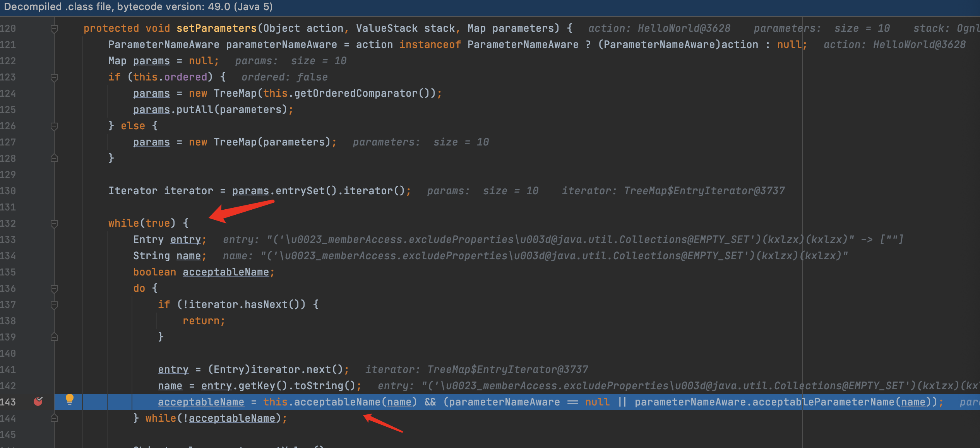Collapse the else block fold at line 126

[x=54, y=126]
